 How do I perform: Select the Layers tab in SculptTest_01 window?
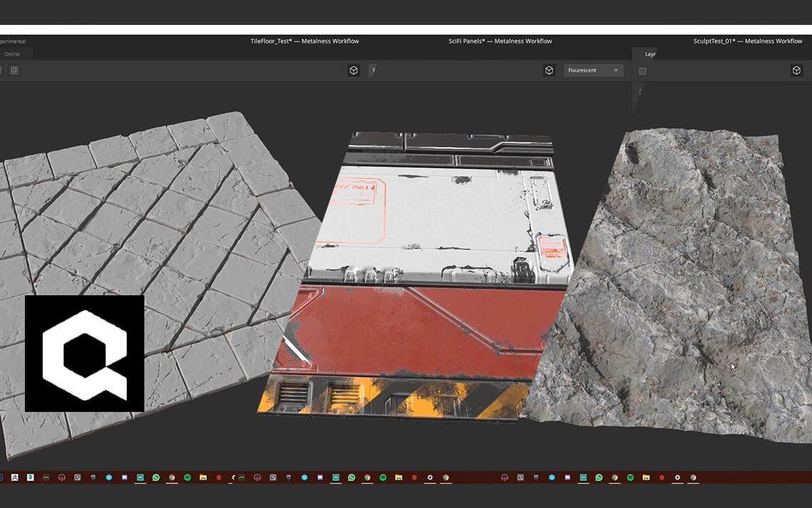click(650, 54)
